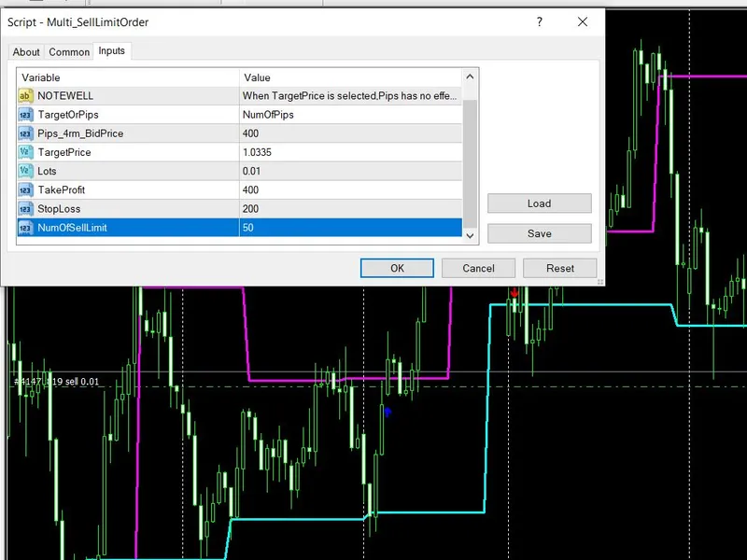This screenshot has width=747, height=560.
Task: Open the TargetOrPips value NumOfPips
Action: (351, 115)
